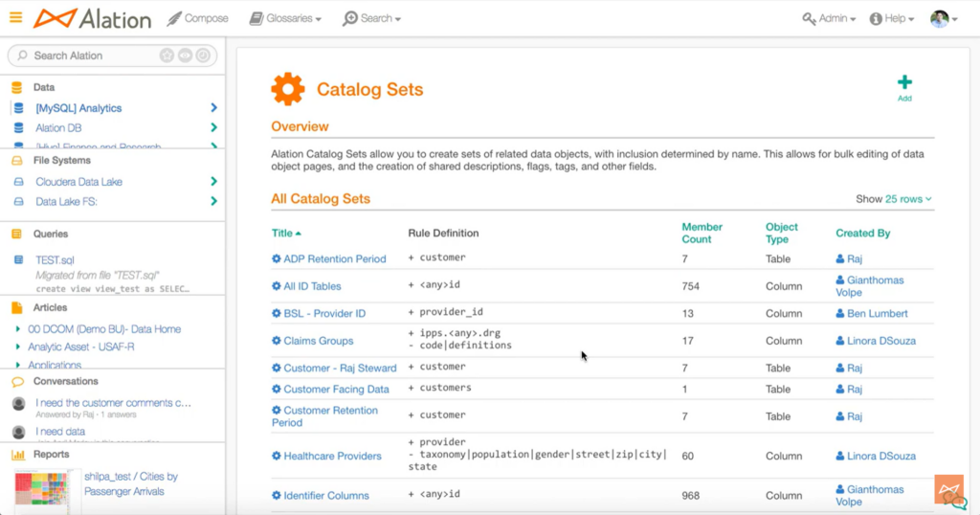
Task: Open the Help menu
Action: [892, 18]
